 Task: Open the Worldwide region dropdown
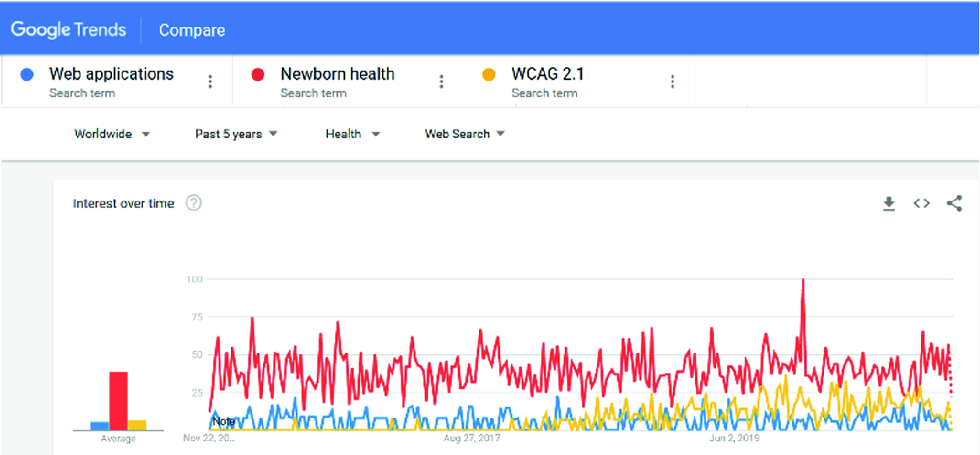112,133
